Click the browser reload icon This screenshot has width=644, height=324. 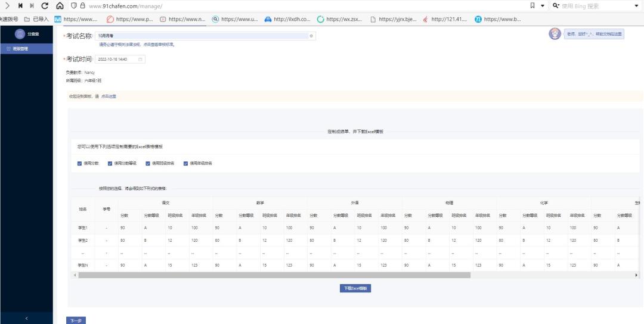[x=45, y=5]
